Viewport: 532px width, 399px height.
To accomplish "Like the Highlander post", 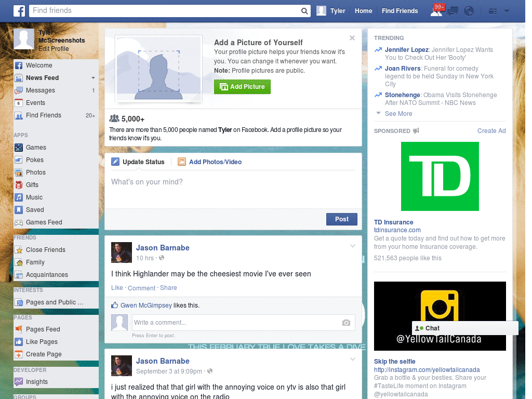I will [117, 288].
